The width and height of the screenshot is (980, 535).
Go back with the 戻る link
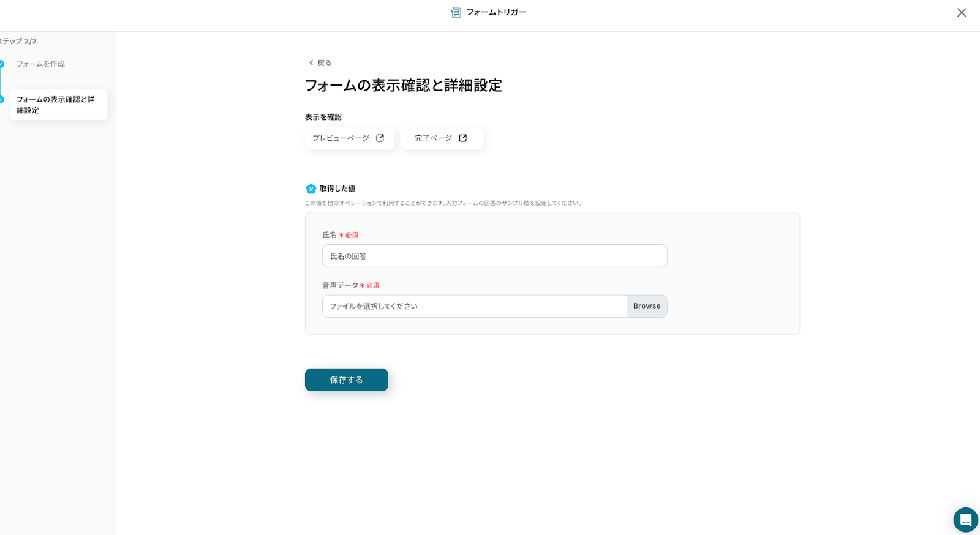click(x=320, y=63)
